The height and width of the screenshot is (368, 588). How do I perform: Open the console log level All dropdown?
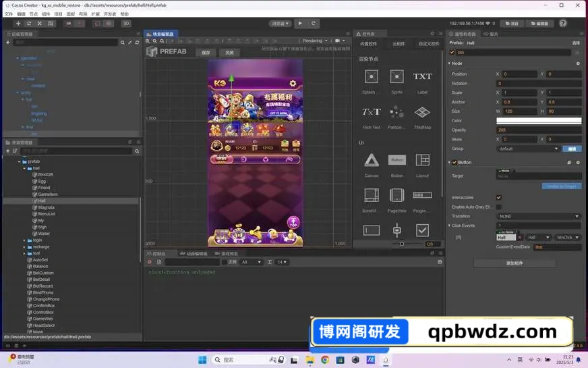(251, 262)
